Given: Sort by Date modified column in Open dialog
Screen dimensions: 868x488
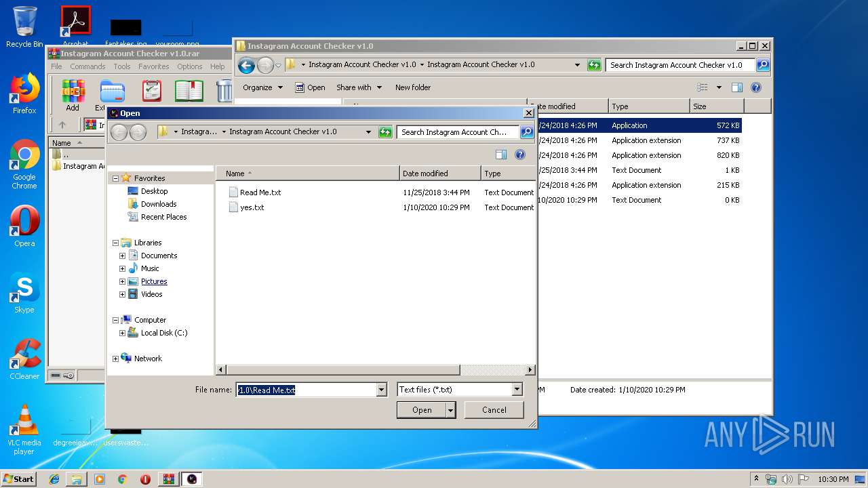Looking at the screenshot, I should 440,174.
